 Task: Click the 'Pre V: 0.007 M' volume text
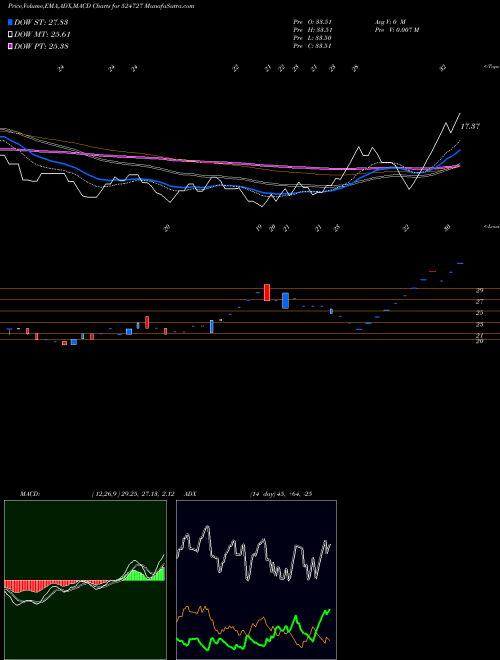[397, 30]
